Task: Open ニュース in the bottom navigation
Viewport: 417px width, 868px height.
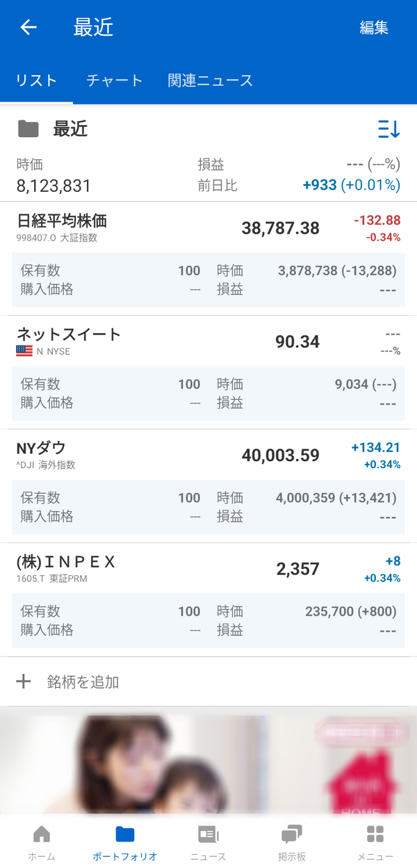Action: click(208, 843)
